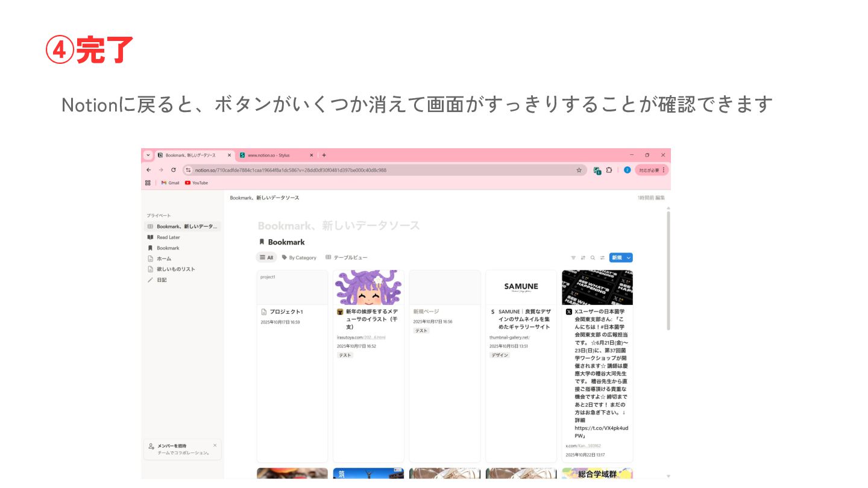Open the Chrome profile avatar
The width and height of the screenshot is (868, 488).
click(x=627, y=170)
